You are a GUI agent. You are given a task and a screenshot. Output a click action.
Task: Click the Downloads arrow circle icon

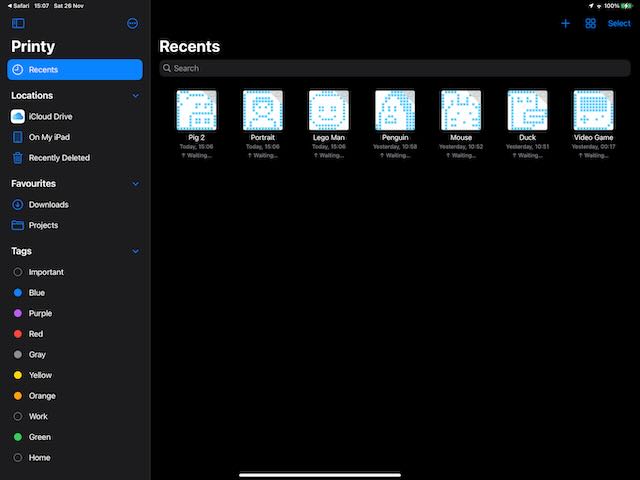(x=18, y=204)
